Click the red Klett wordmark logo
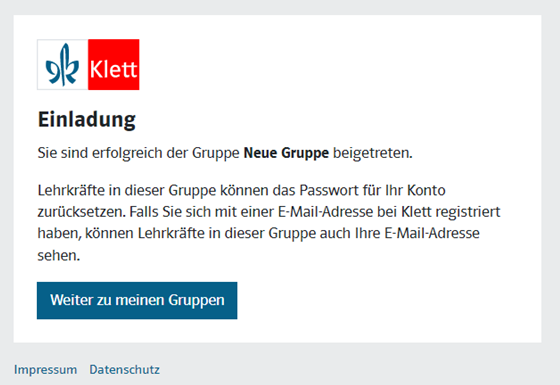 [x=114, y=65]
